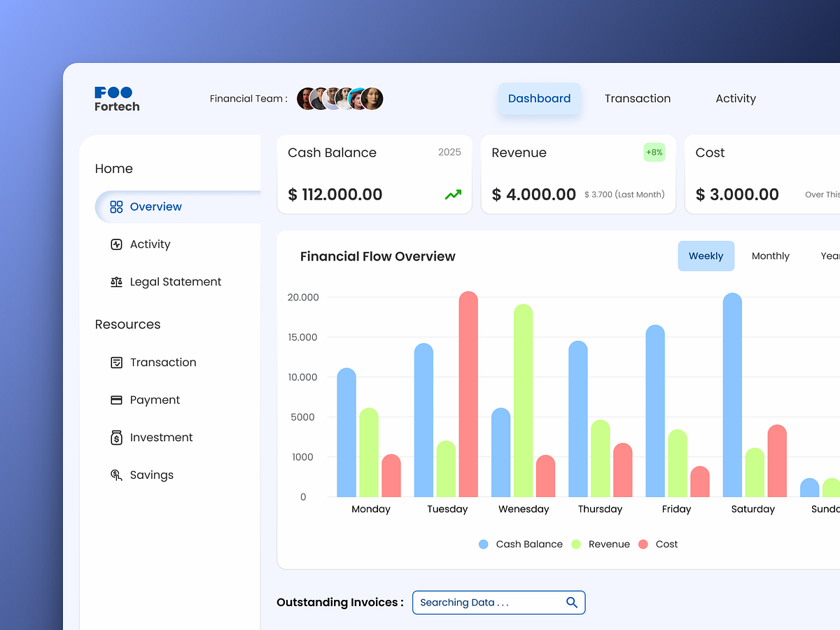The height and width of the screenshot is (630, 840).
Task: Click the Overview grid icon in sidebar
Action: (116, 206)
